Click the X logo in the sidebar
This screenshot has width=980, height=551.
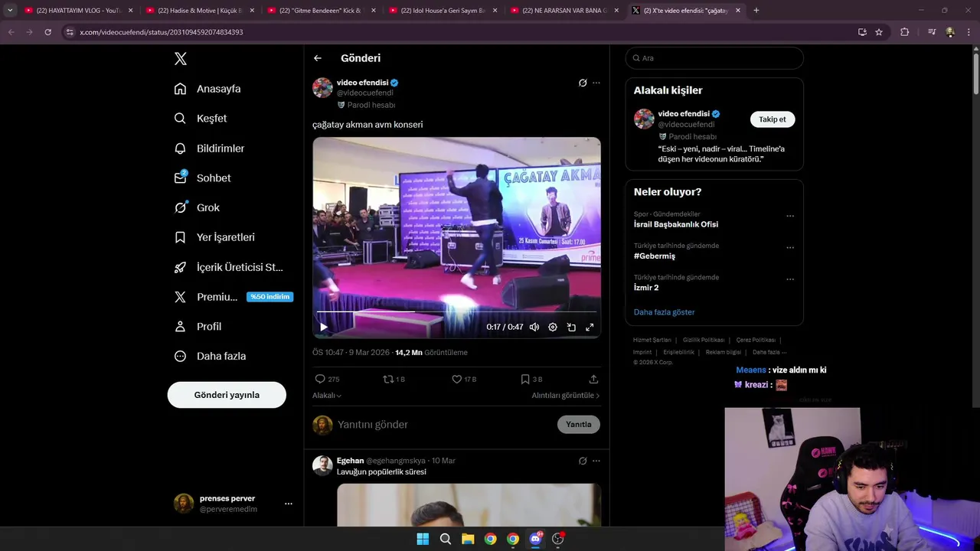click(x=180, y=59)
